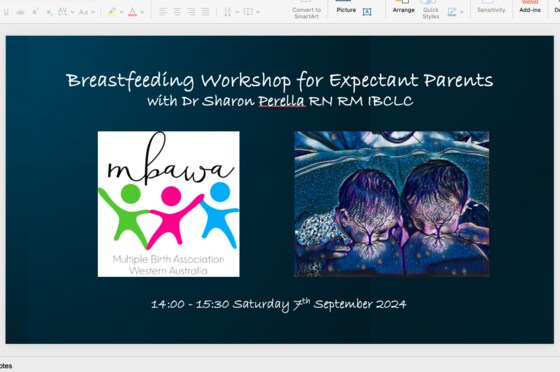Open Quick Styles gallery
Screen dimensions: 560x372
click(431, 10)
